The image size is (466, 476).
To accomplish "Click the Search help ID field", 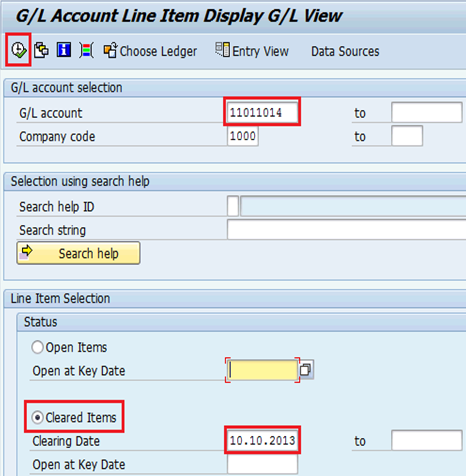I will tap(233, 206).
